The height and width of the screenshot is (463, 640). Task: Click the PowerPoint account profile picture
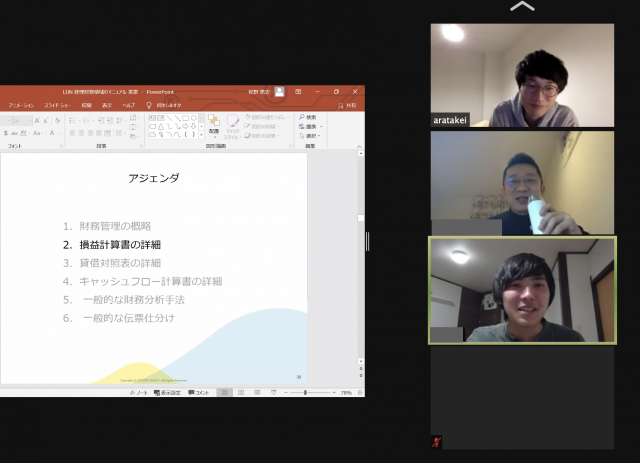point(279,92)
